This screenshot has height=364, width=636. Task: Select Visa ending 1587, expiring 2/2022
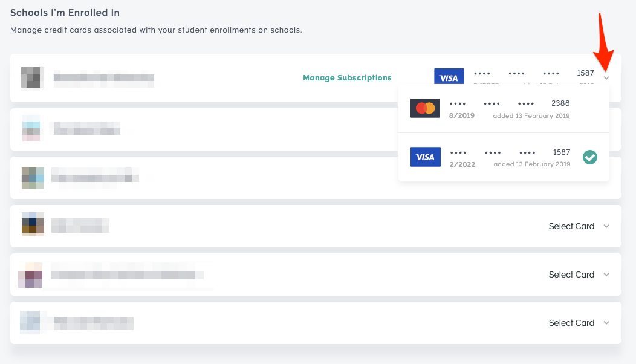tap(504, 157)
